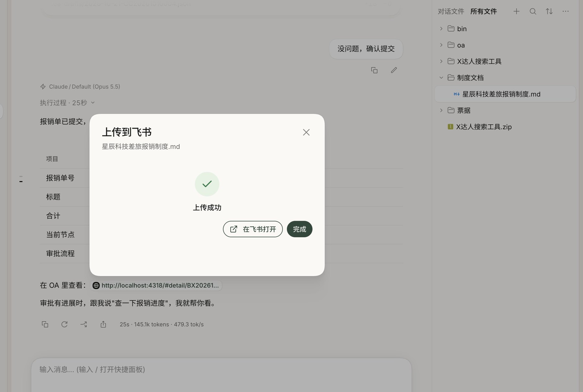
Task: Expand the 票据 folder chevron
Action: tap(441, 110)
